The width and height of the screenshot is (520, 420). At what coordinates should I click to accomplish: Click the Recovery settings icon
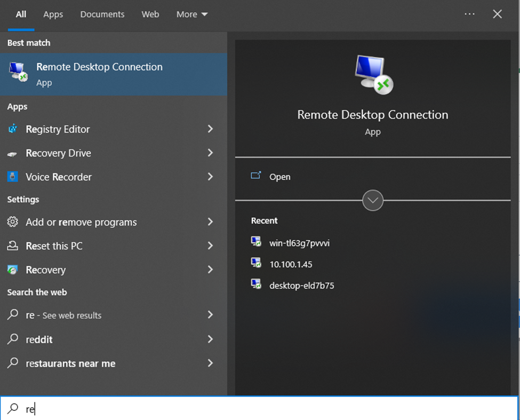click(x=13, y=270)
